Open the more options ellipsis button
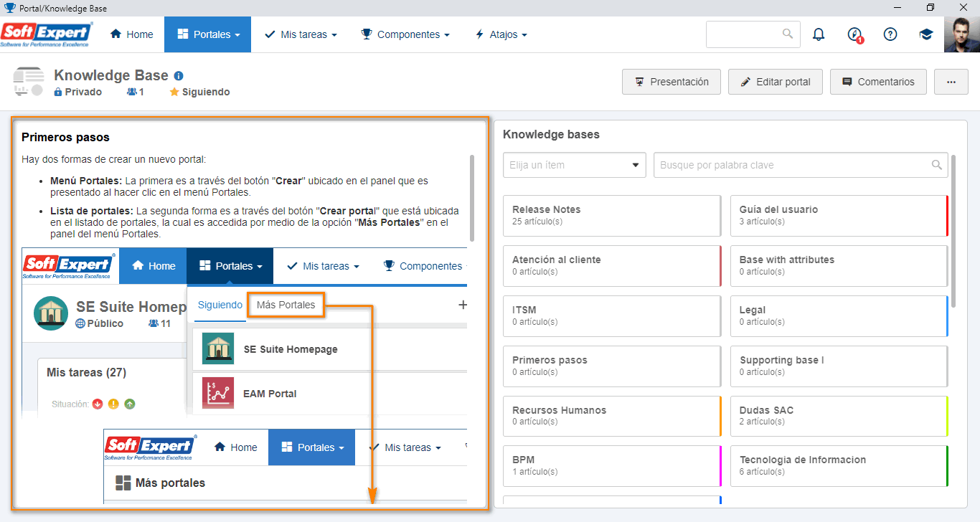980x522 pixels. 951,82
